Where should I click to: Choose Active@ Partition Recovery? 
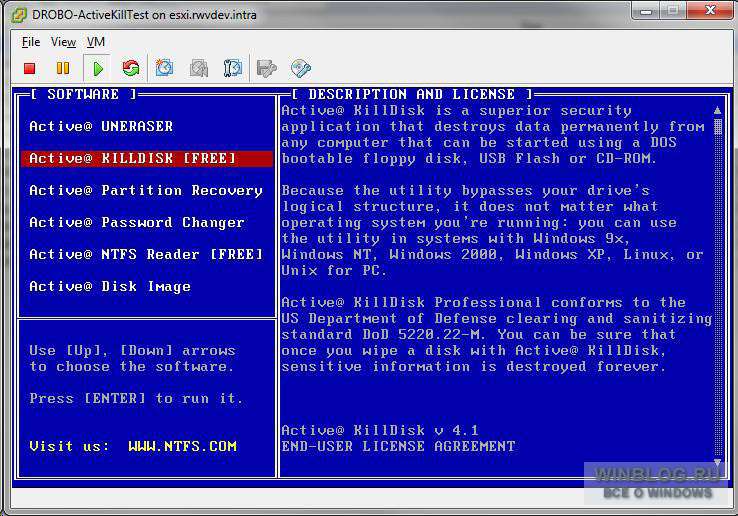pyautogui.click(x=146, y=191)
